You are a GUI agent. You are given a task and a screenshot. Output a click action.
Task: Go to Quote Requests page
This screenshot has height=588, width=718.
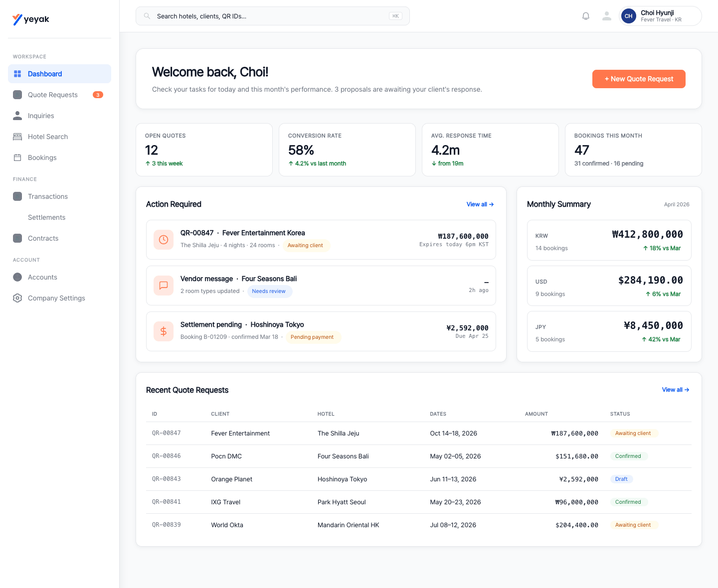(59, 95)
